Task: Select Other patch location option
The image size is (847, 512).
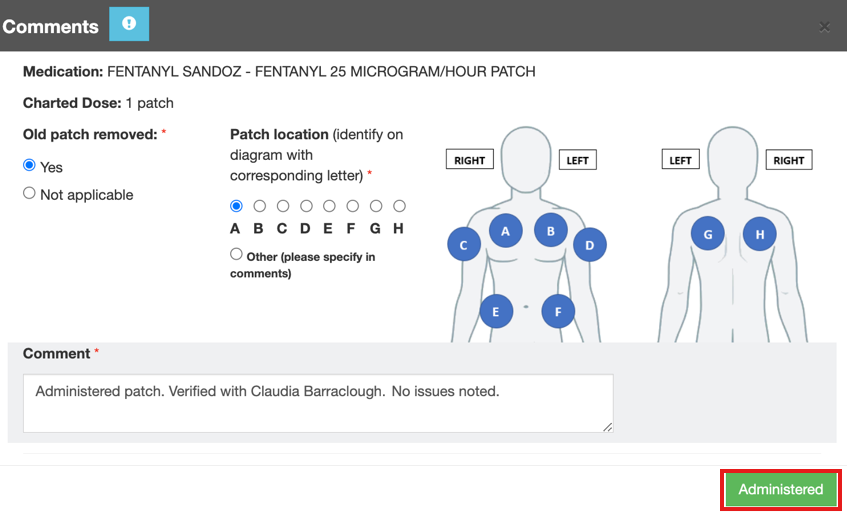Action: coord(236,254)
